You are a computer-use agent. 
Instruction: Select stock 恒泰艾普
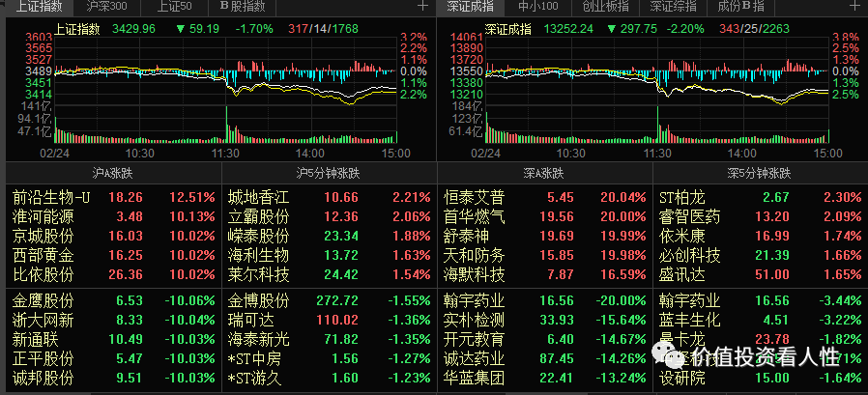click(x=544, y=197)
